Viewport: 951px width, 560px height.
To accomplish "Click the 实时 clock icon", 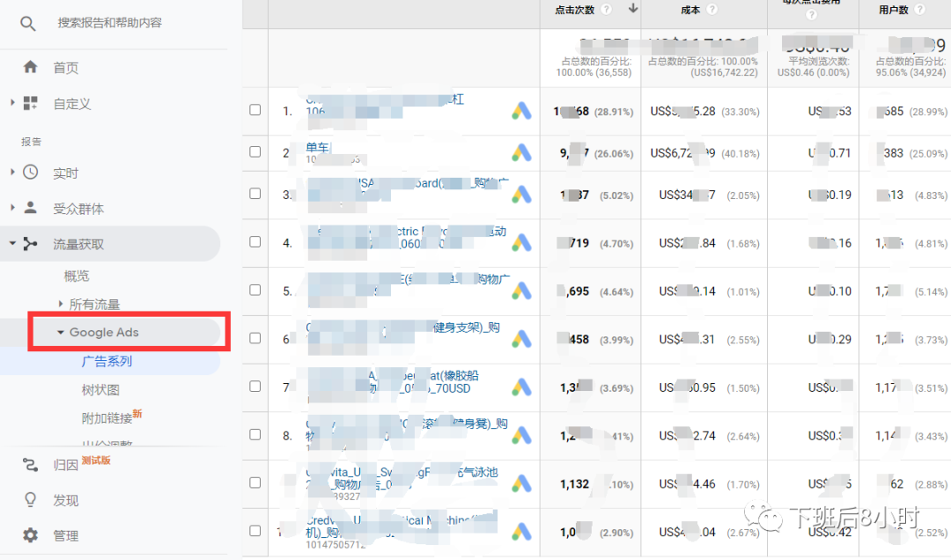I will tap(30, 173).
